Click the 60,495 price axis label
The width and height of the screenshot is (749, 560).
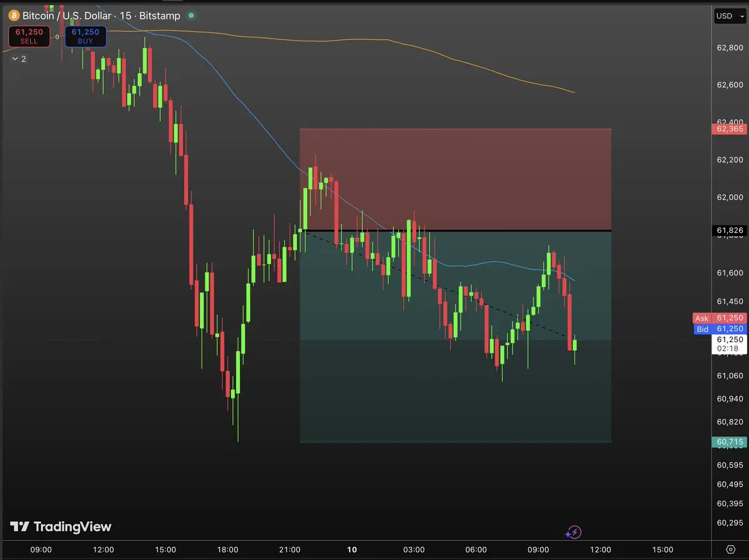730,484
